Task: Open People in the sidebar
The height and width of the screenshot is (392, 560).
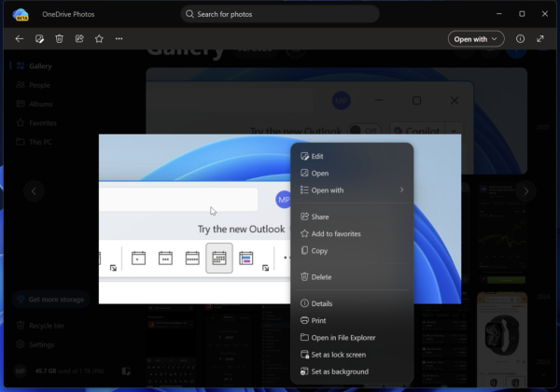Action: 35,85
